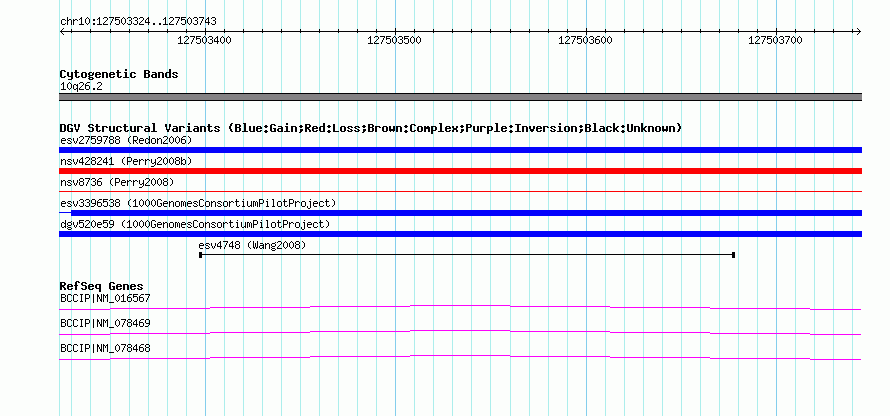Open variant esv2759788 (Redon2006) label
This screenshot has width=890, height=416.
(x=126, y=140)
